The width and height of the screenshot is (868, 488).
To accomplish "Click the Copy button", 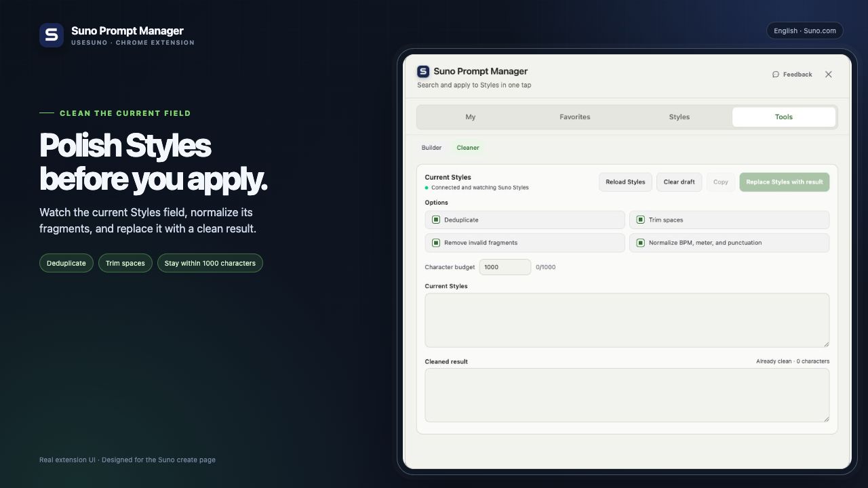I will (721, 182).
